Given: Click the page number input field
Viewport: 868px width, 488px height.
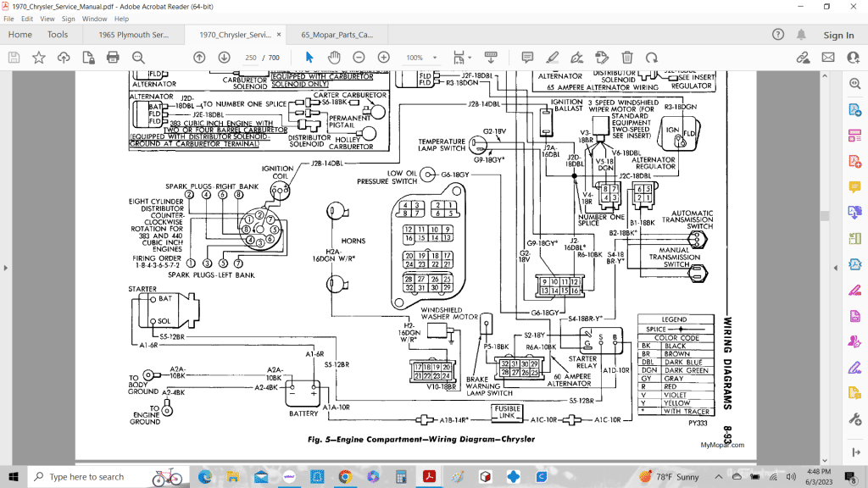Looking at the screenshot, I should [x=250, y=58].
